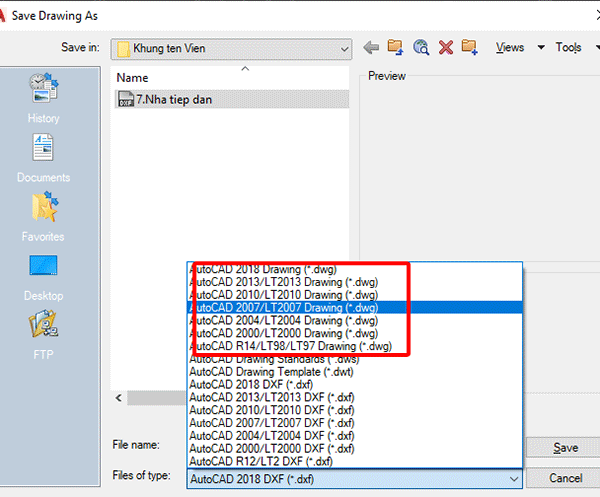Open the Documents shortcut in the sidebar

(x=43, y=158)
